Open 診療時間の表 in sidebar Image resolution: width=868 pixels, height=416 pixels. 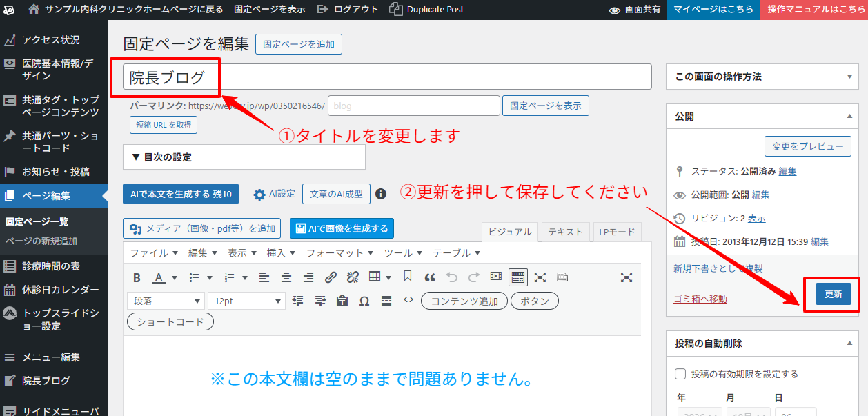[x=54, y=266]
